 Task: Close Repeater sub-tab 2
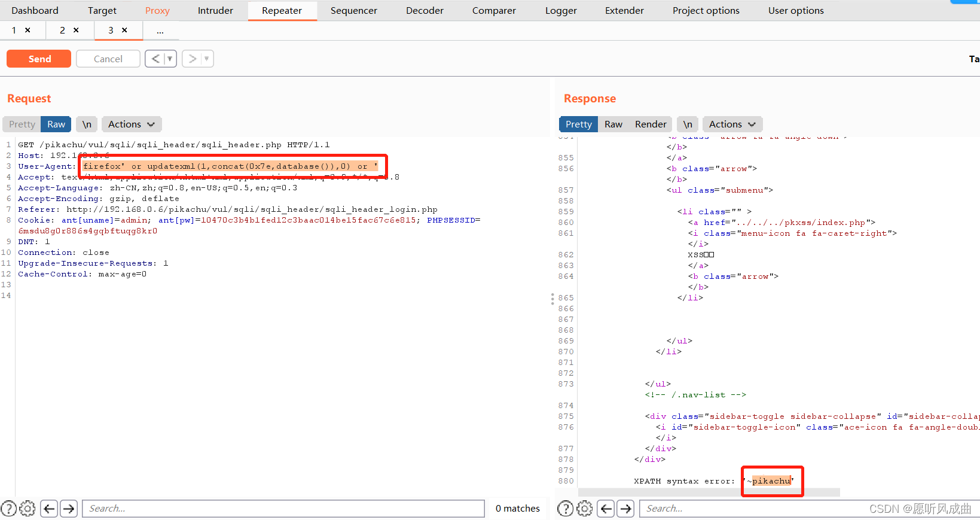pyautogui.click(x=76, y=30)
